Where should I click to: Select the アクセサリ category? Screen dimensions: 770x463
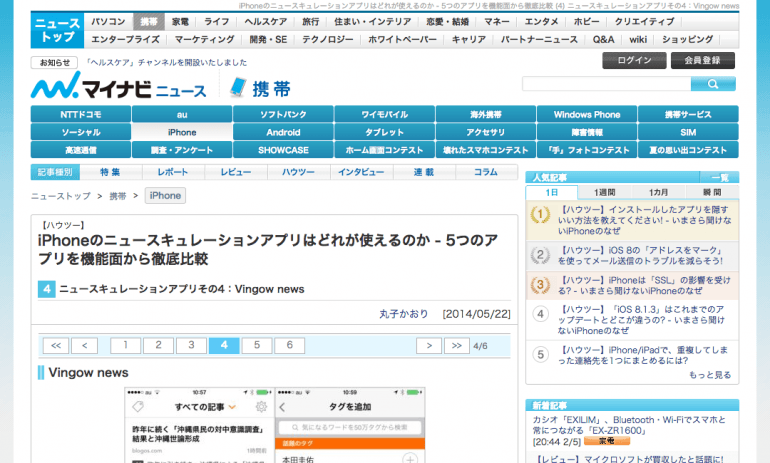click(x=486, y=132)
